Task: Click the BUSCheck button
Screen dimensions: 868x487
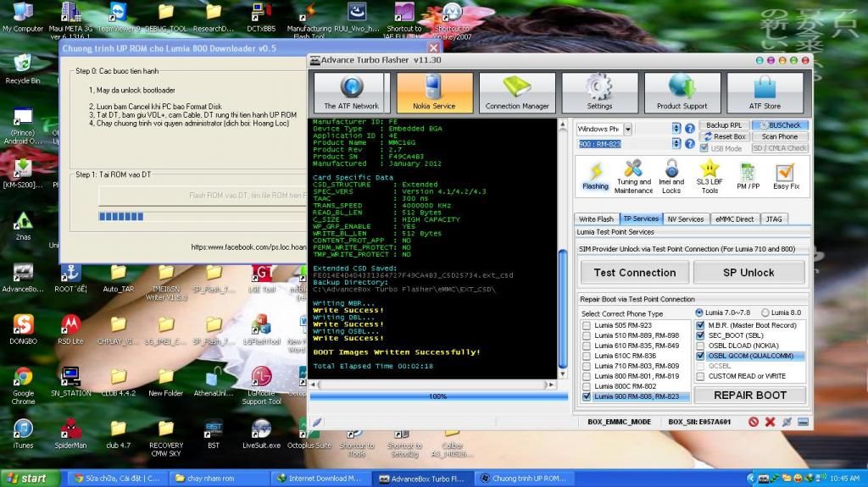Action: (780, 125)
